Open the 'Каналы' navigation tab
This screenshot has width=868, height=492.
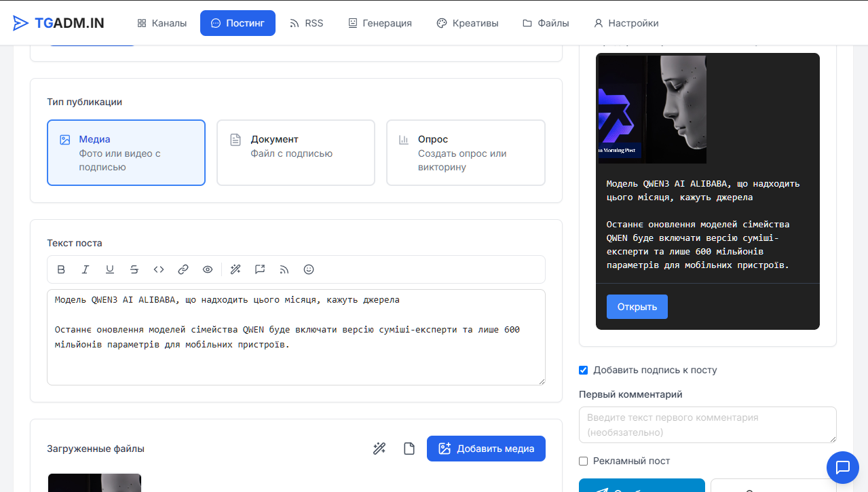point(162,23)
